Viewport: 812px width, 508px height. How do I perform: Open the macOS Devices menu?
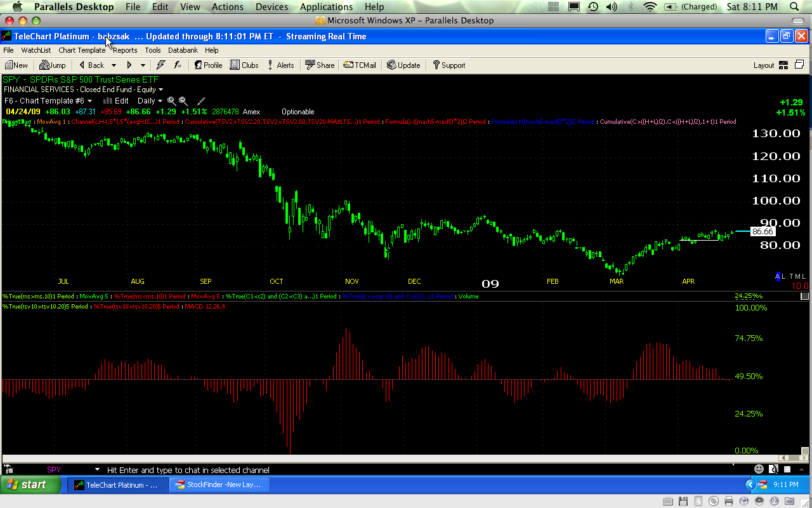pyautogui.click(x=272, y=7)
